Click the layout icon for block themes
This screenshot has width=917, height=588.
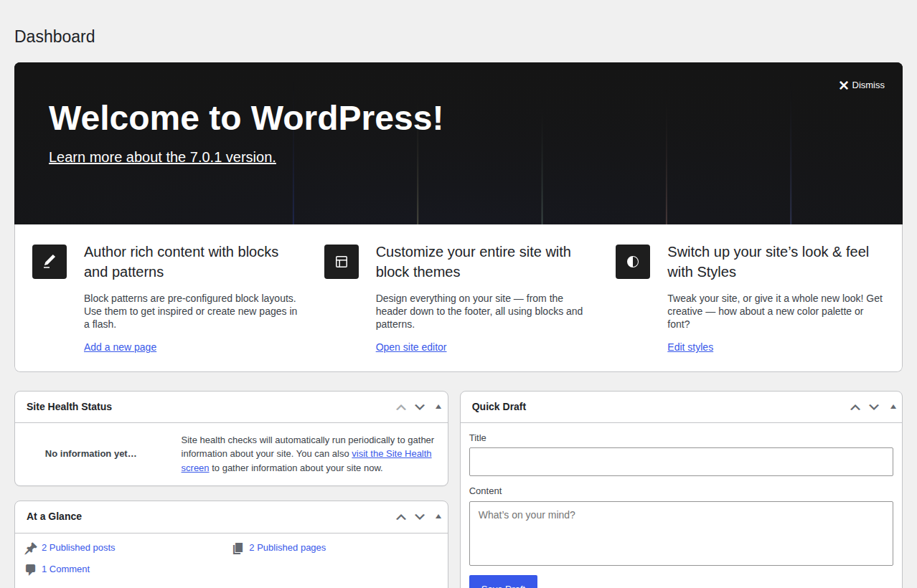[342, 262]
